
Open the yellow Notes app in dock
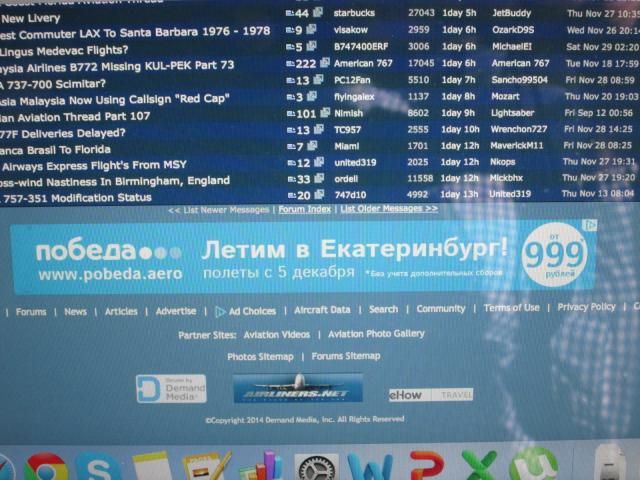(151, 466)
